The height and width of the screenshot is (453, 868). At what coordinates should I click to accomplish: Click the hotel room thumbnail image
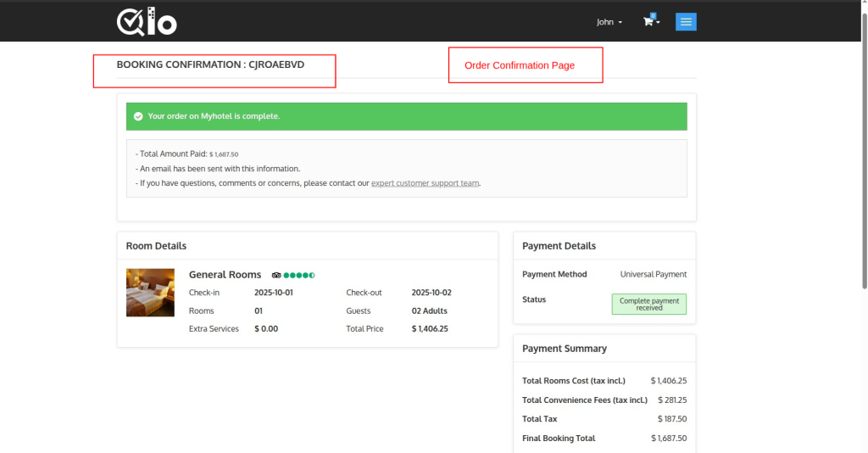pos(150,293)
